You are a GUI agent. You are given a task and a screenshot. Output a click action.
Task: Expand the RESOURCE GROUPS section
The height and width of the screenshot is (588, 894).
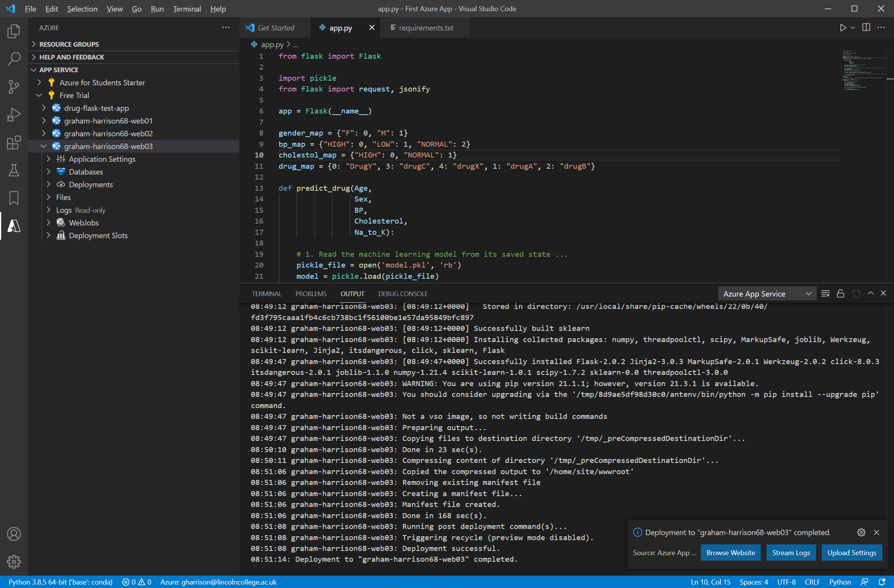coord(69,44)
